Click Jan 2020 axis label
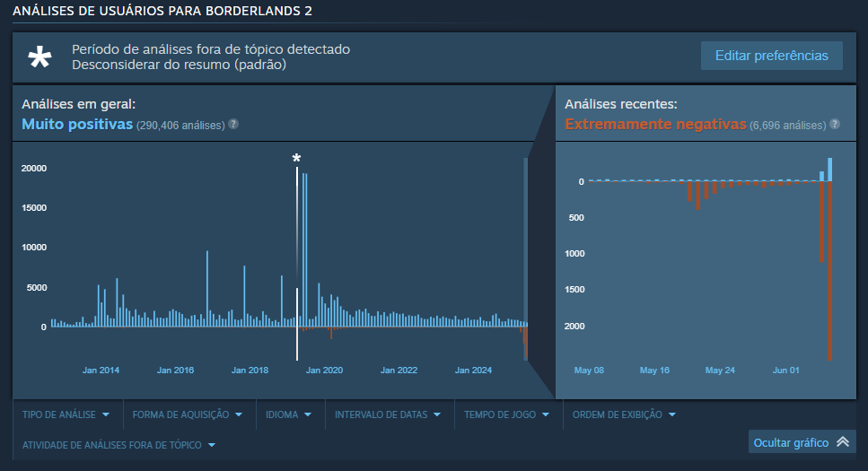 [x=324, y=371]
